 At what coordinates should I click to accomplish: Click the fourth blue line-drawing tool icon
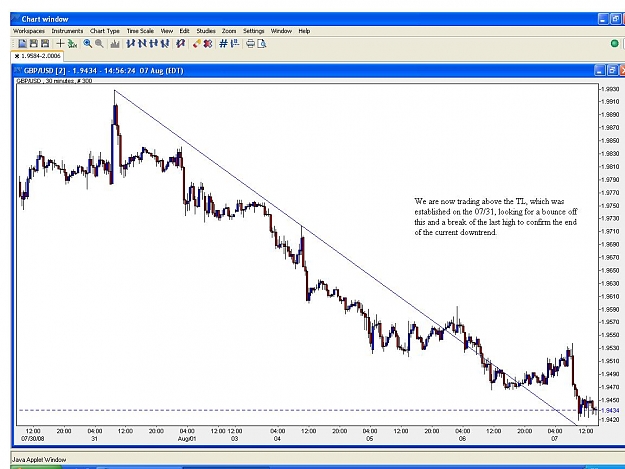click(x=165, y=44)
